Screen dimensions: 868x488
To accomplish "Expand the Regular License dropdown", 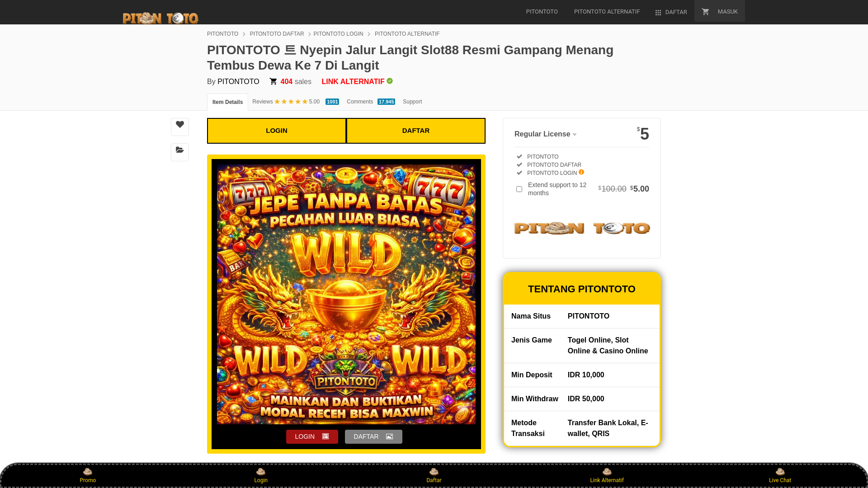I will pyautogui.click(x=545, y=134).
